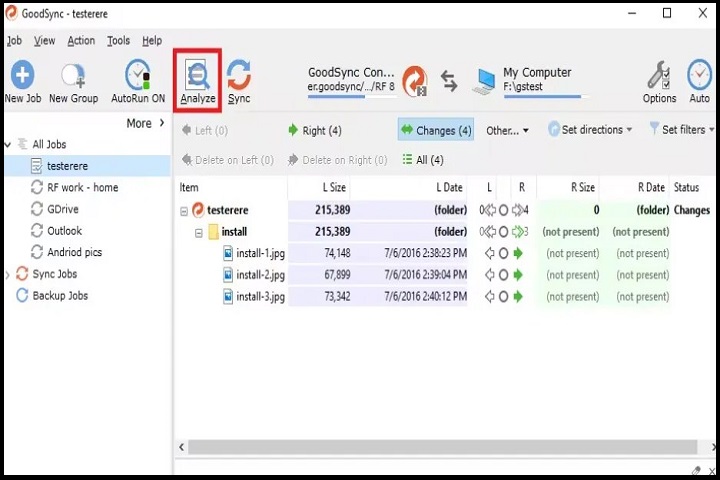This screenshot has height=480, width=720.
Task: Select the Right (4) view filter
Action: (x=314, y=130)
